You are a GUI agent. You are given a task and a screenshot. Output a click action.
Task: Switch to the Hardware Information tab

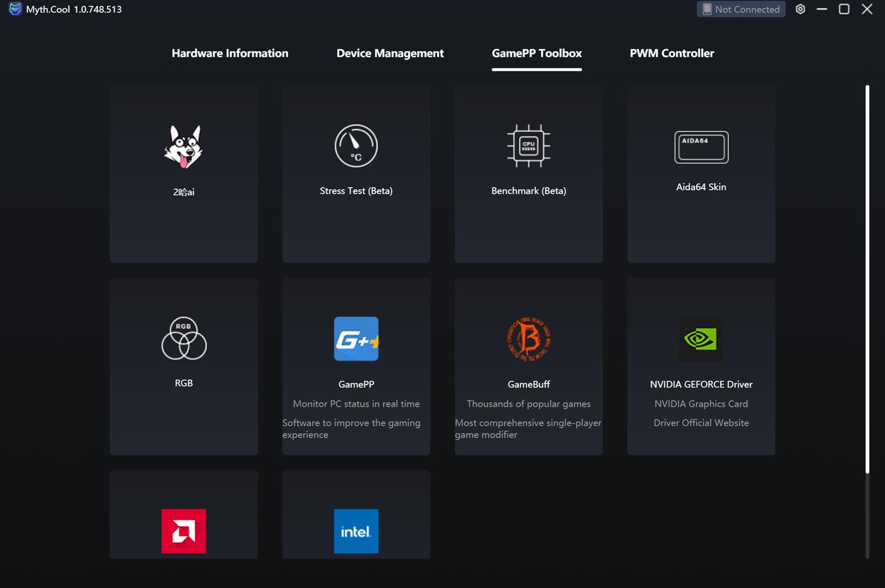[230, 54]
